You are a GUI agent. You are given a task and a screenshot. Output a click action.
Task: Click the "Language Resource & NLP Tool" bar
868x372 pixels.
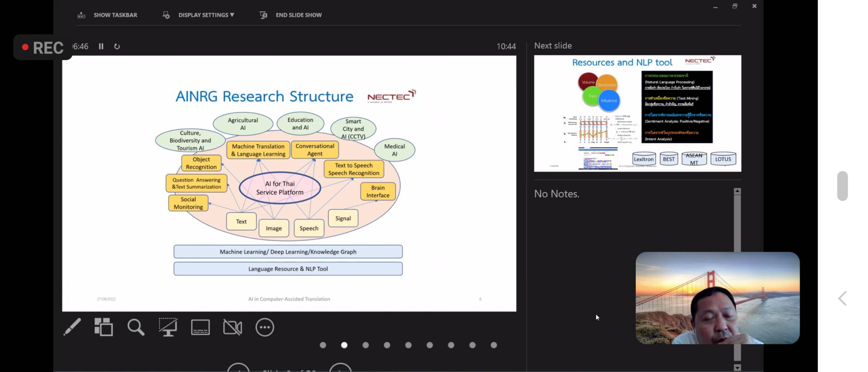click(x=288, y=269)
